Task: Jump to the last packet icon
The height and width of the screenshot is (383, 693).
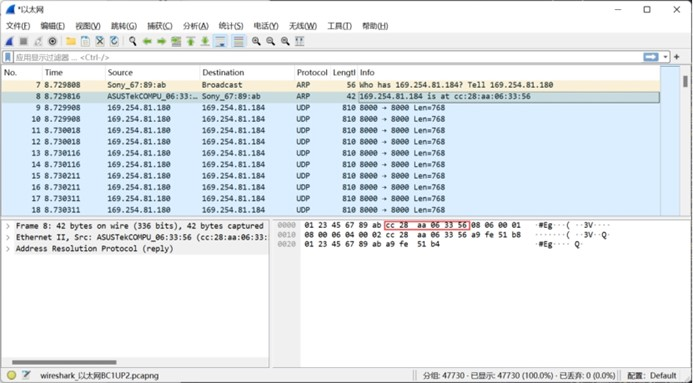Action: tap(205, 42)
